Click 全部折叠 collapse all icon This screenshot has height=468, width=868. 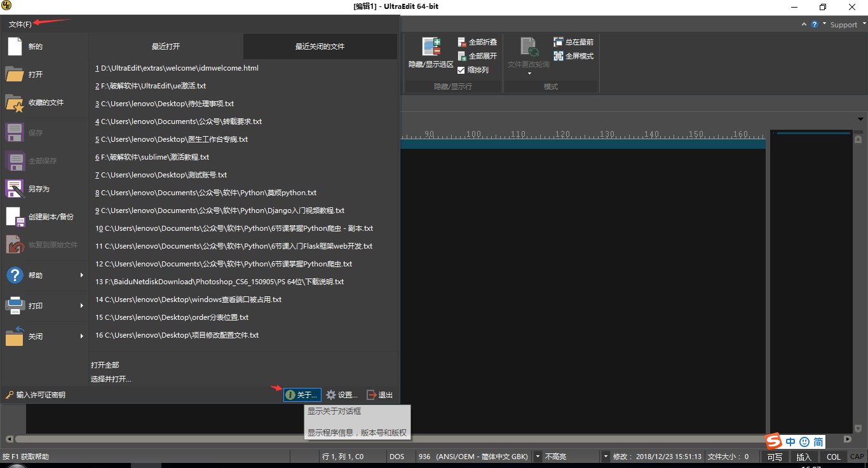[x=462, y=42]
